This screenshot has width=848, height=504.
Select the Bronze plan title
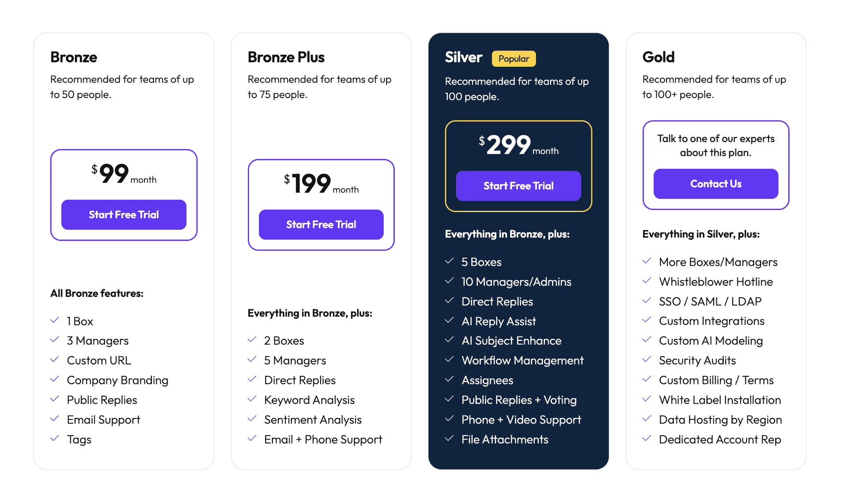coord(73,57)
